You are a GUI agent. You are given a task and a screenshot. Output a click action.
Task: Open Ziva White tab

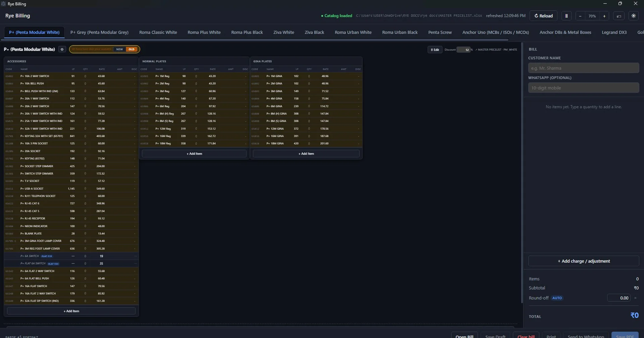283,32
